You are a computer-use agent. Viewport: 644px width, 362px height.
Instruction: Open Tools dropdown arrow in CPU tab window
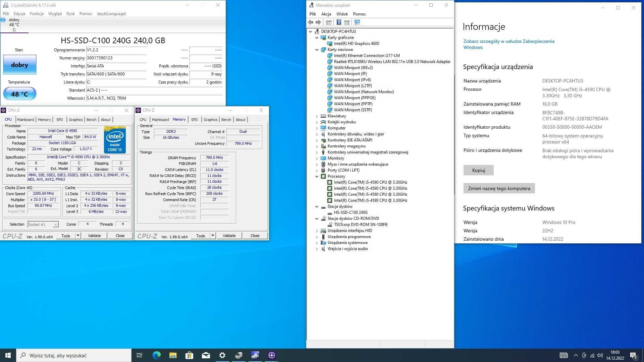pyautogui.click(x=78, y=236)
